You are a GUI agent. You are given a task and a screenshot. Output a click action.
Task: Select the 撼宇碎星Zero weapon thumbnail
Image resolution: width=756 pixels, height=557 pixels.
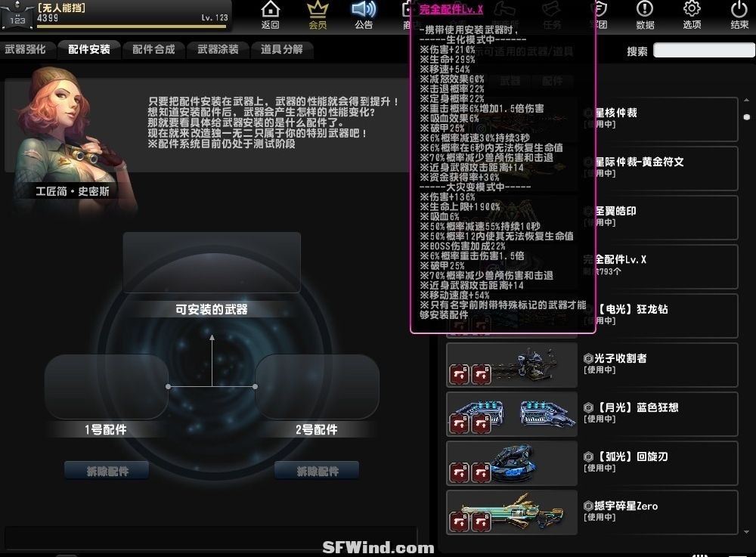coord(512,512)
